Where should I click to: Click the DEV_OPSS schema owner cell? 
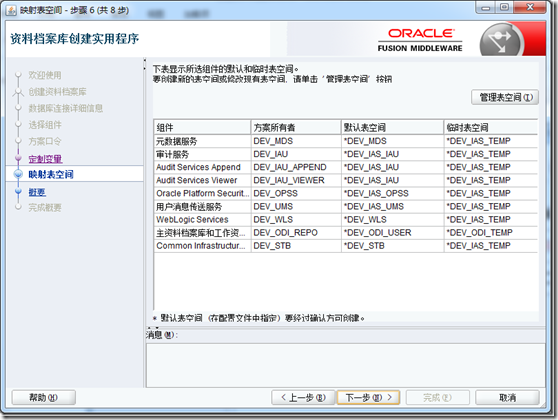pyautogui.click(x=296, y=194)
